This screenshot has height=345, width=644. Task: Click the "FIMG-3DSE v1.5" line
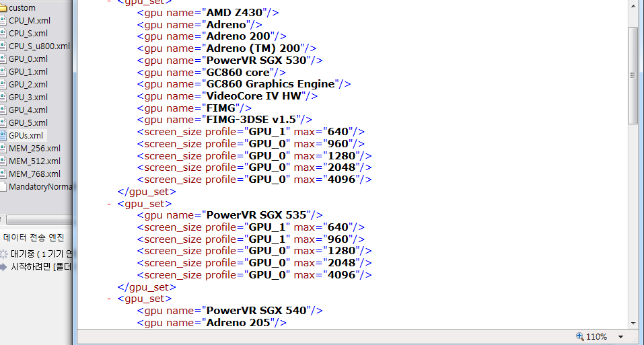225,120
